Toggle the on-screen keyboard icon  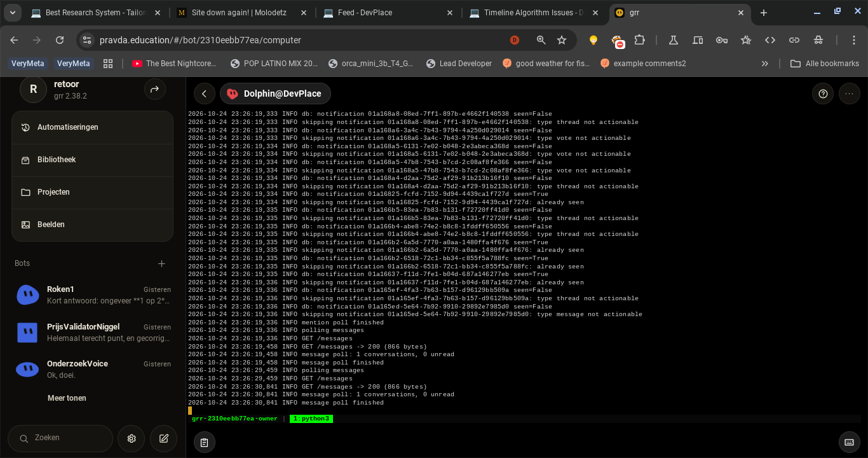[x=849, y=442]
